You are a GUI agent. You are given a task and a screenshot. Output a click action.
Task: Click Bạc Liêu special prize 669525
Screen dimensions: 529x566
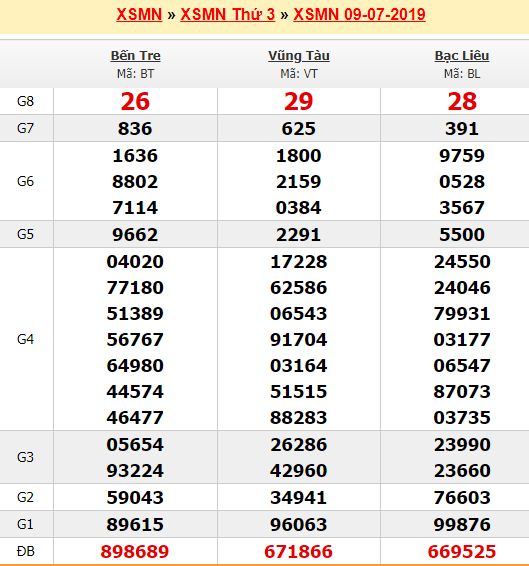462,552
